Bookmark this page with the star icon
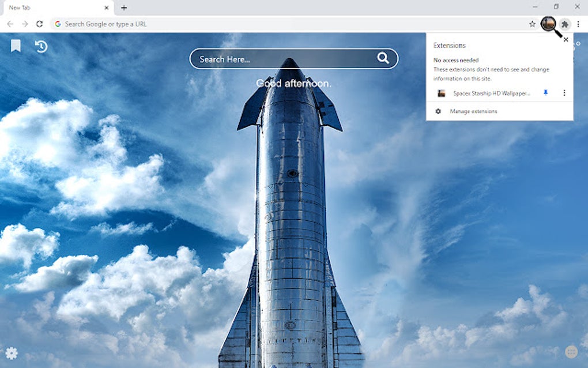Screen dimensions: 588x368 pyautogui.click(x=531, y=24)
